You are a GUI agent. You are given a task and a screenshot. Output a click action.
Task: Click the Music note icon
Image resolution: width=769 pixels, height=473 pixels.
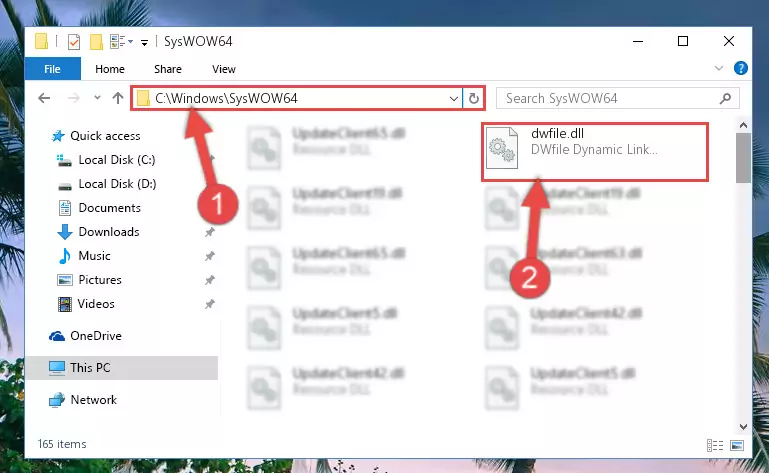point(64,256)
